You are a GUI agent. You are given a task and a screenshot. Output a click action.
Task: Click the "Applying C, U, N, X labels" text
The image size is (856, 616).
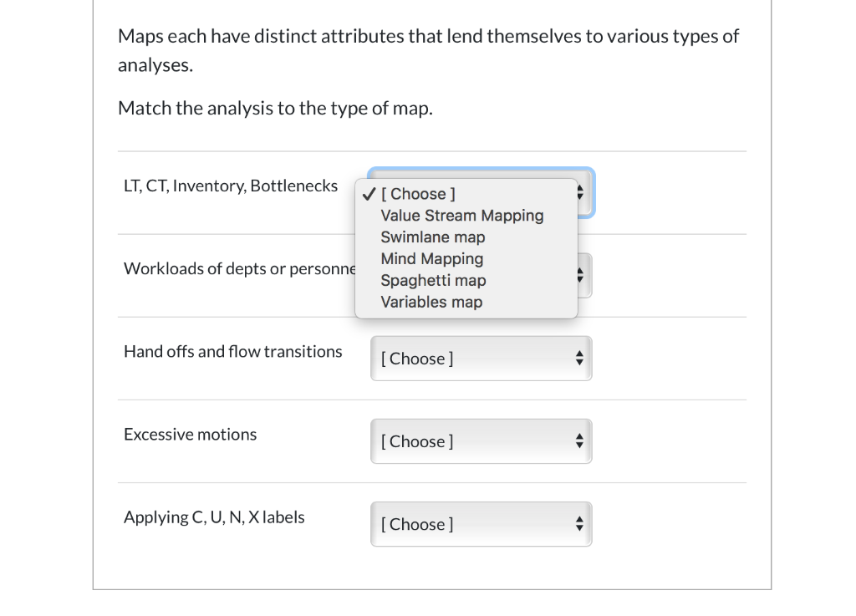[x=214, y=517]
